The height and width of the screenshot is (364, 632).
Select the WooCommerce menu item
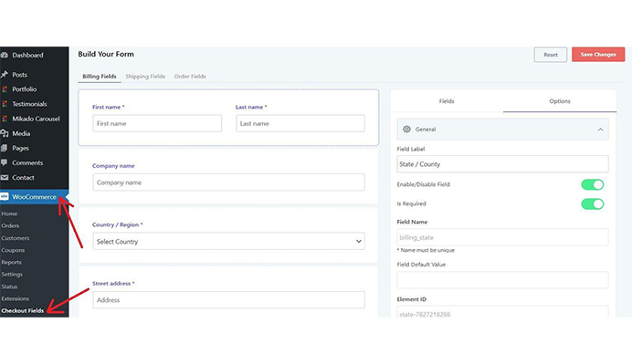pyautogui.click(x=35, y=197)
